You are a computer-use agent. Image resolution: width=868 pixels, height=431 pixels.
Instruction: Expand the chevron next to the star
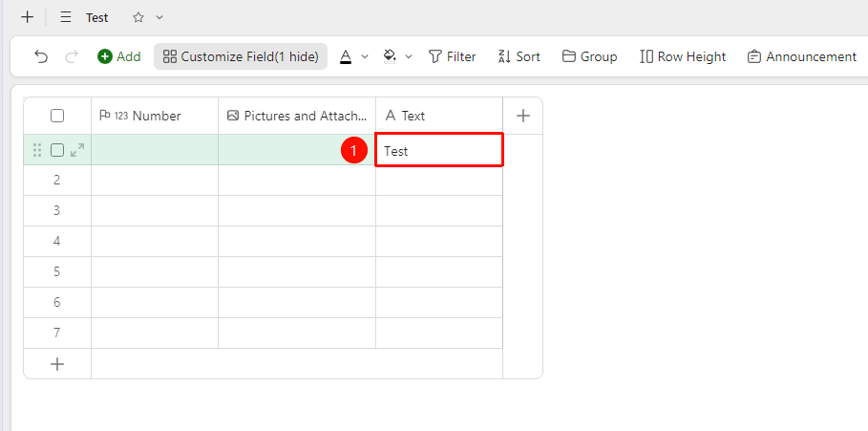pos(159,17)
